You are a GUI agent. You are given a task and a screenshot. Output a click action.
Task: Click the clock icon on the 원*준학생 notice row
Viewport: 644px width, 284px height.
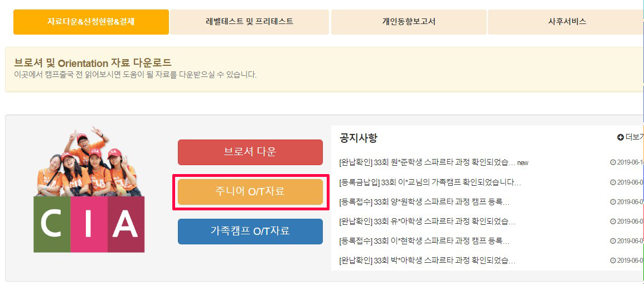[x=613, y=162]
